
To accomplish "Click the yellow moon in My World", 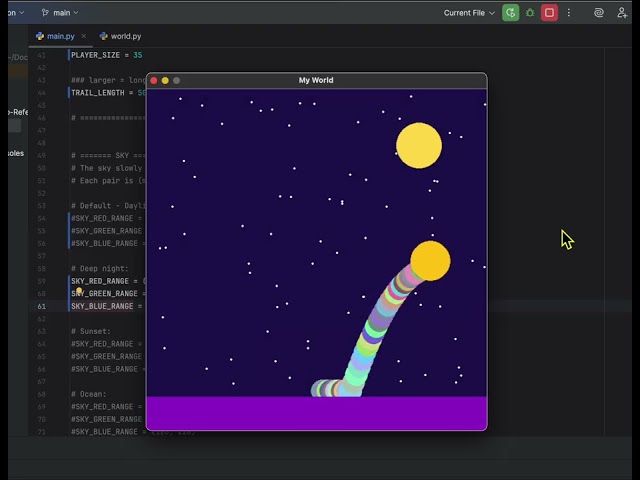I will coord(419,145).
